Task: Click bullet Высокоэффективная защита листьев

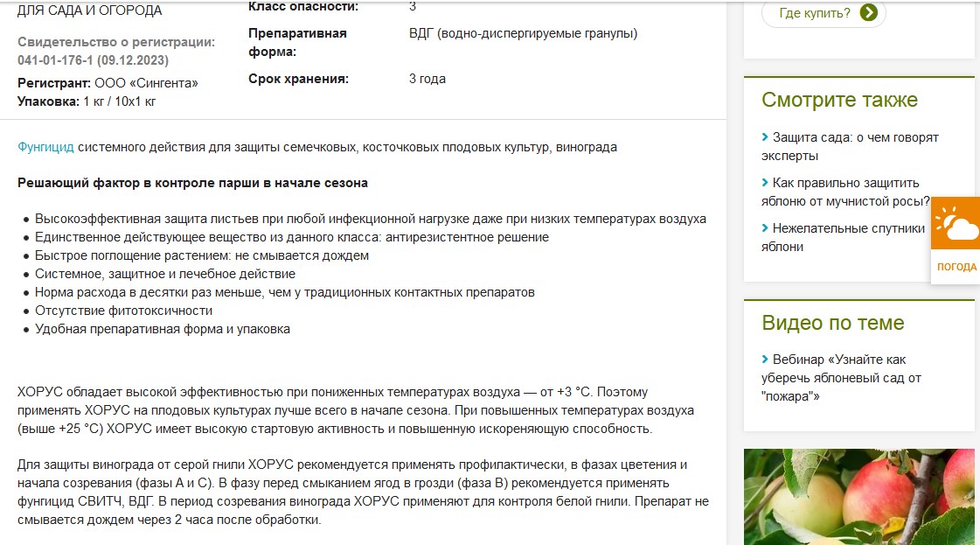Action: pyautogui.click(x=371, y=219)
